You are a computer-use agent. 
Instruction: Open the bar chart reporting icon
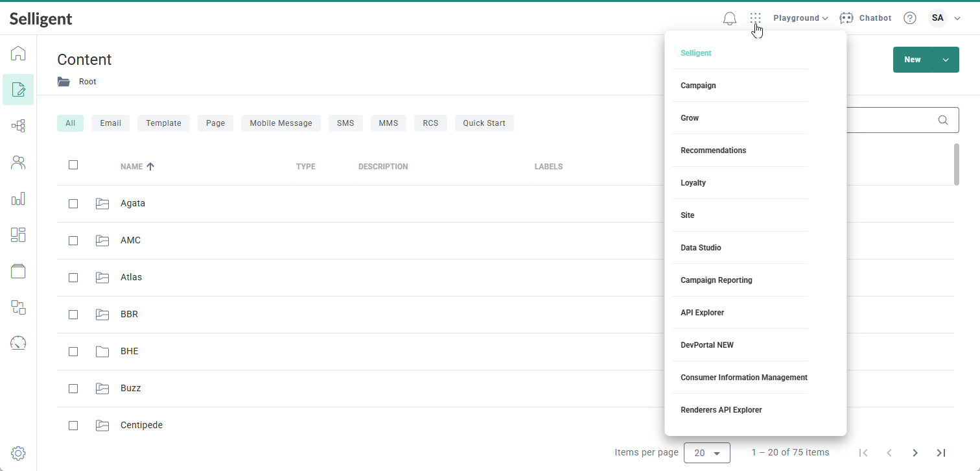18,199
